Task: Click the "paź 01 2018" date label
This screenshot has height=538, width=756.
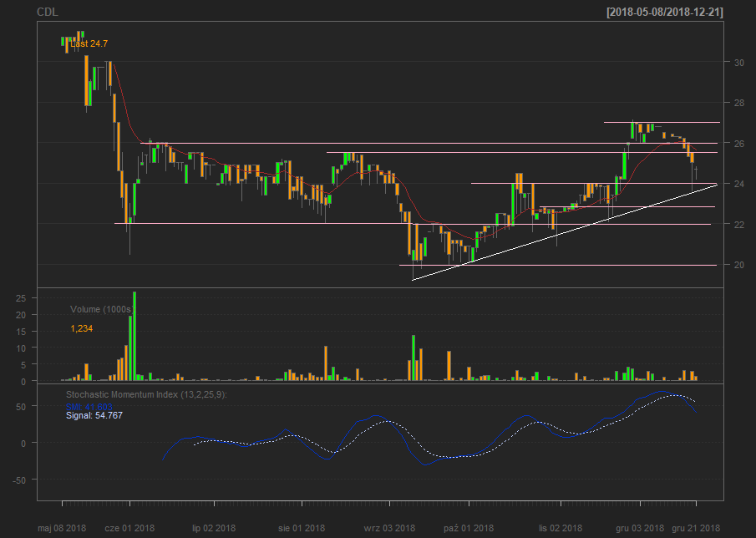Action: tap(469, 528)
